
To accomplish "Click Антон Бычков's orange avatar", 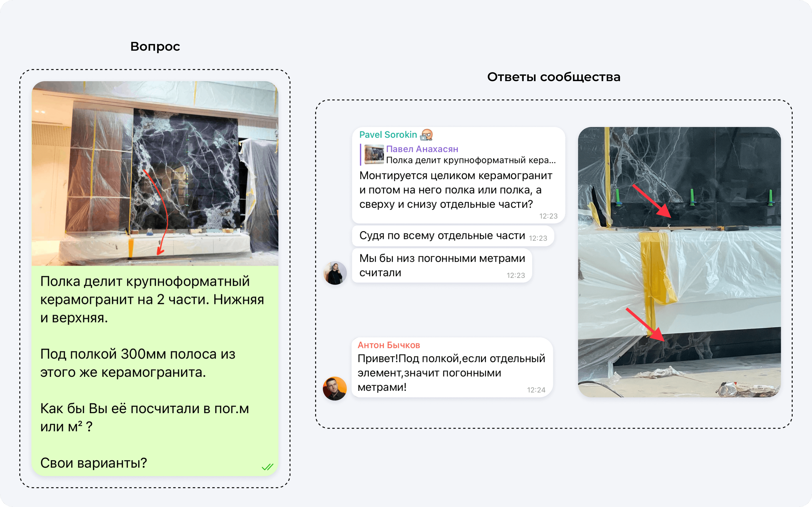I will pos(334,388).
